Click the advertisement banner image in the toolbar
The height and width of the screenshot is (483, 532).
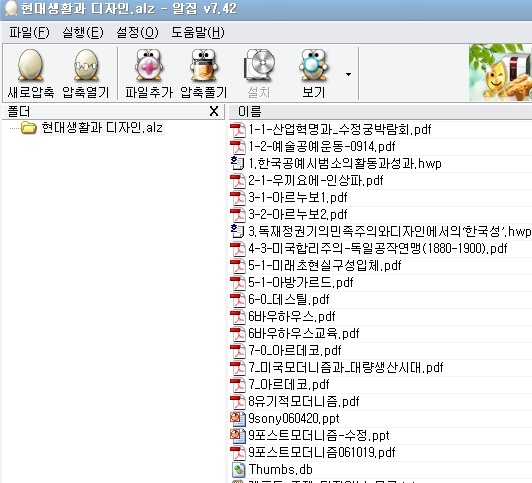[500, 73]
